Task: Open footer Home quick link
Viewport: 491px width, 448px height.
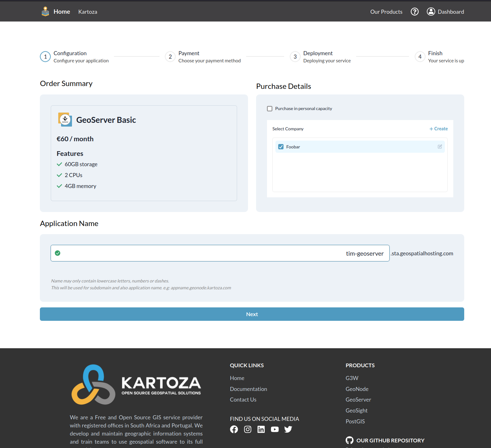Action: (237, 378)
